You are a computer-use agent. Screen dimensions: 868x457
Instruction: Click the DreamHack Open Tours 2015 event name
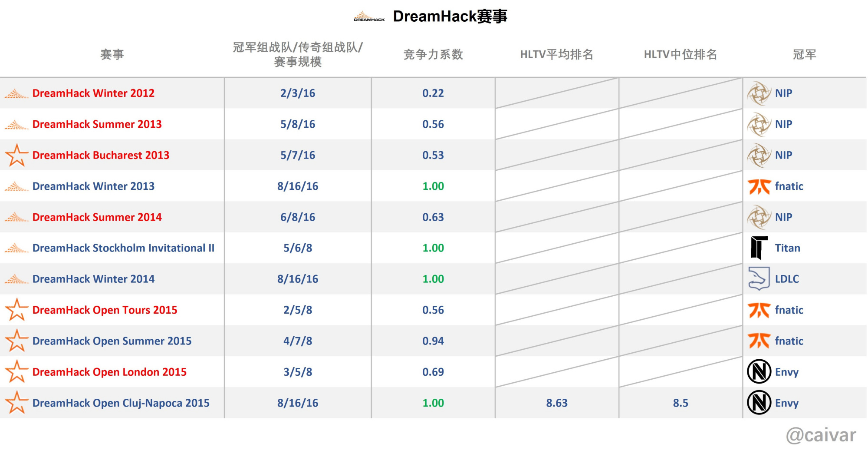[105, 310]
